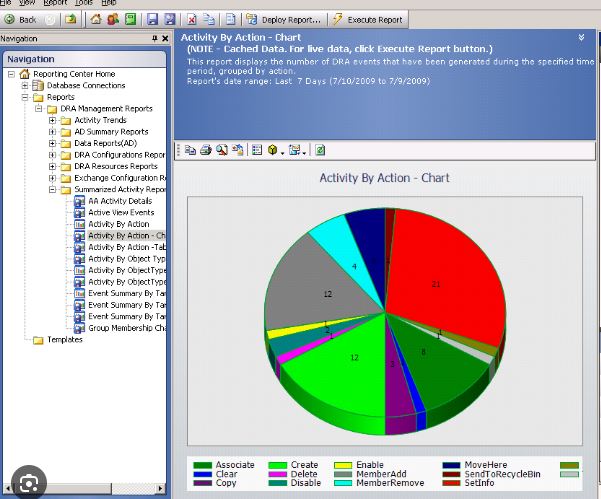Click the Exchange Configuration folder label
Screen dimensions: 601x499
tap(120, 178)
